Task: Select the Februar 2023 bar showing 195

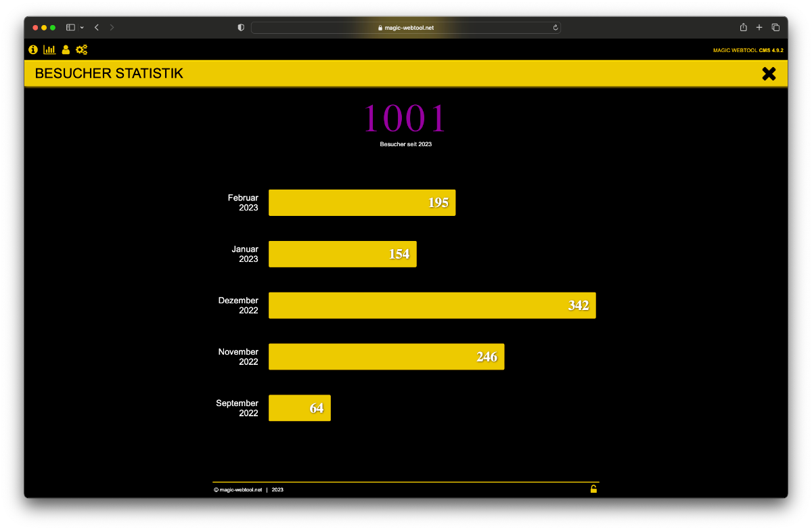Action: point(362,202)
